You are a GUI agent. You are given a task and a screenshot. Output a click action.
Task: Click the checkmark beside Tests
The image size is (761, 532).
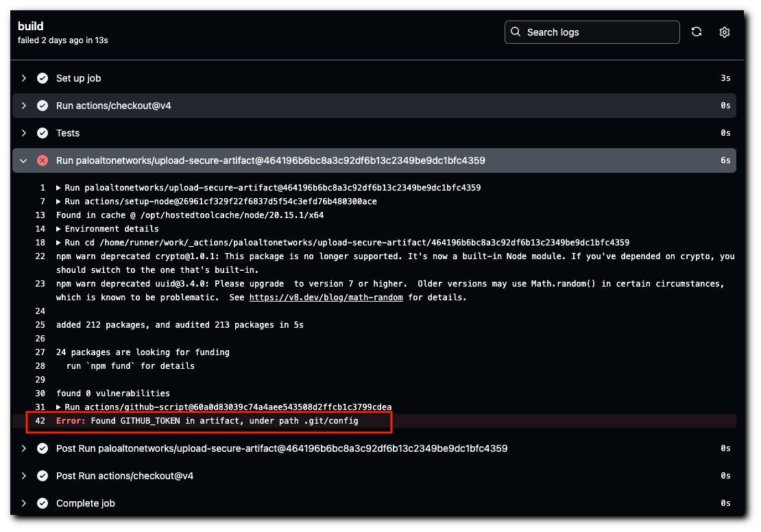[43, 133]
